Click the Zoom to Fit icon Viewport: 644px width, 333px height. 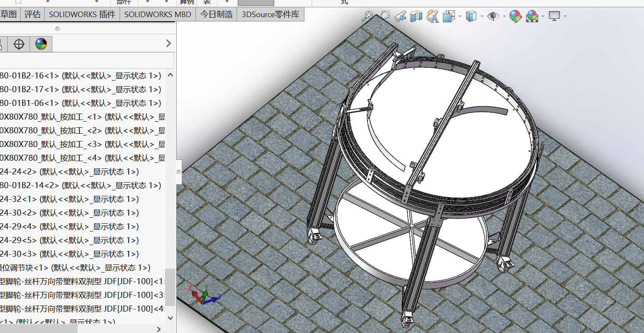[x=367, y=17]
